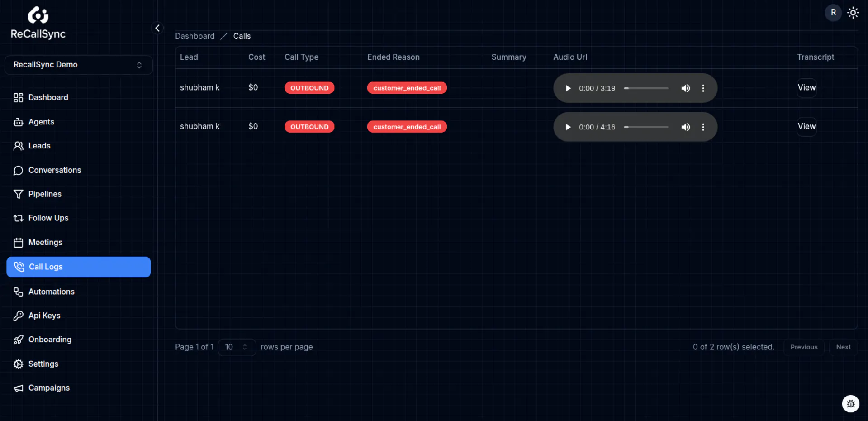Open the Automations page
Image resolution: width=868 pixels, height=421 pixels.
coord(78,292)
